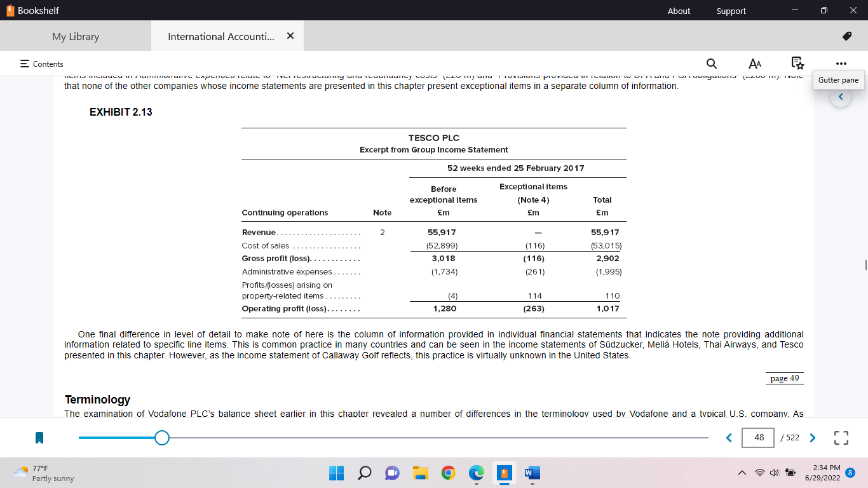868x488 pixels.
Task: Open the Wi-Fi network tray icon
Action: tap(759, 473)
